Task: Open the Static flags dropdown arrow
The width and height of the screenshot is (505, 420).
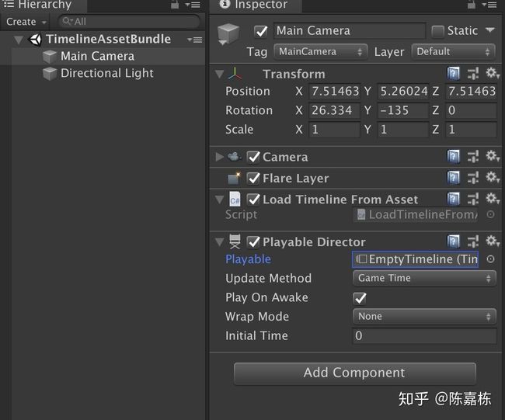Action: (490, 30)
